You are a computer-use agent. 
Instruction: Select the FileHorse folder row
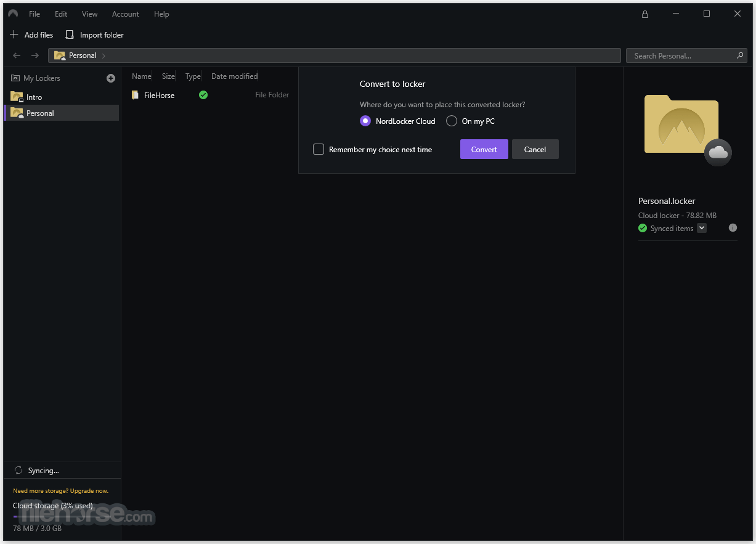click(211, 95)
